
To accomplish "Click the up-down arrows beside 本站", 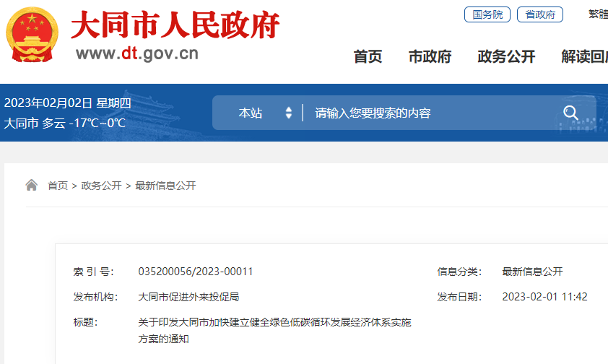I will (289, 113).
